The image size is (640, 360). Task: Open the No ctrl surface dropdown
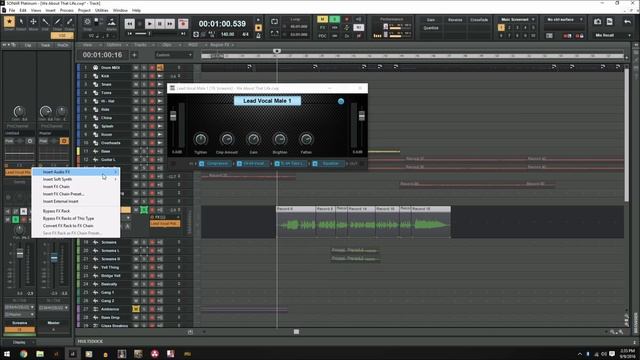click(564, 20)
